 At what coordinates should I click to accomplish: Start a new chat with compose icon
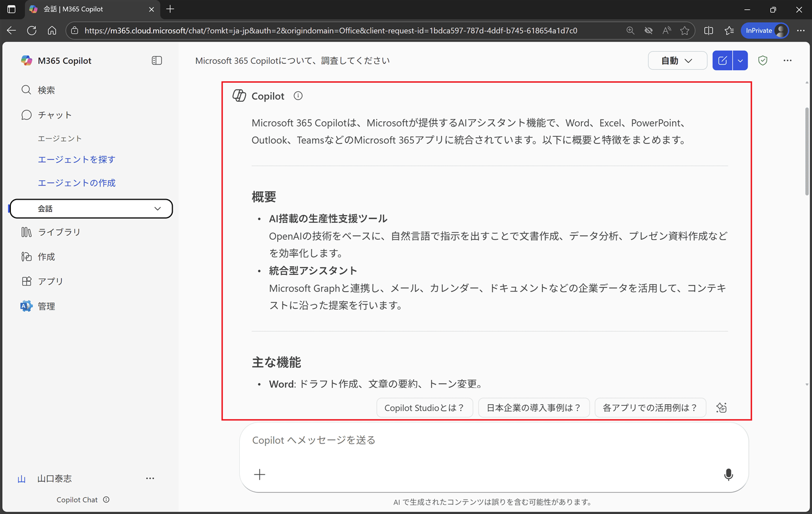tap(722, 61)
